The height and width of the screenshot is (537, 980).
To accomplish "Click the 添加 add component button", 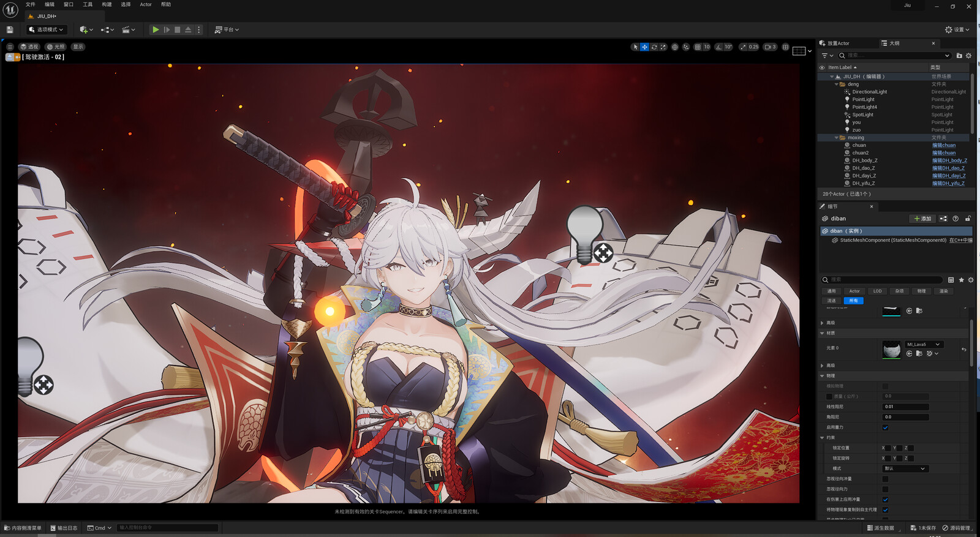I will pos(922,219).
